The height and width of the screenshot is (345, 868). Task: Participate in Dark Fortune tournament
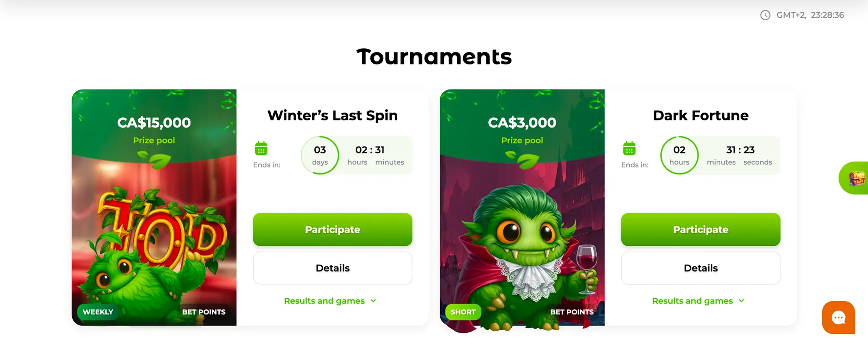700,229
